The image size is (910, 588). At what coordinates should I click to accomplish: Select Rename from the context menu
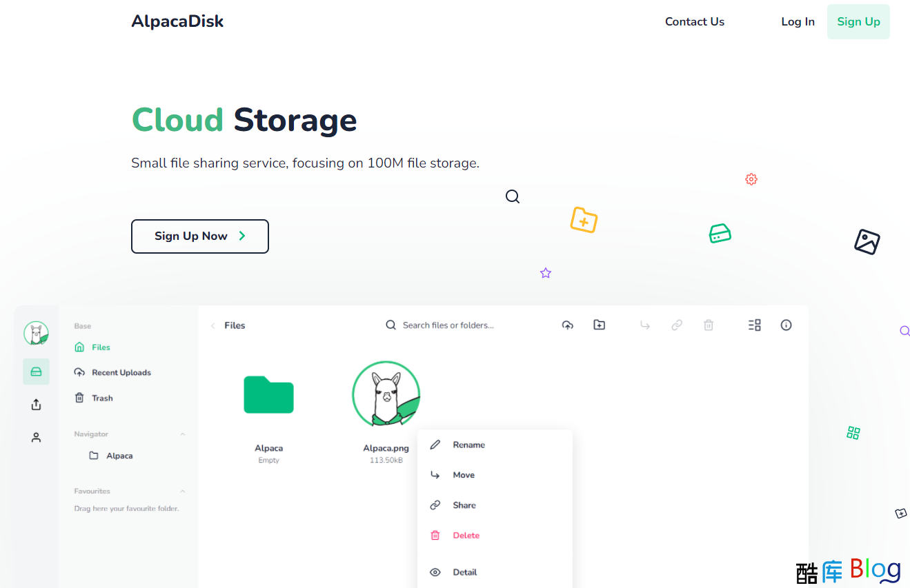468,445
